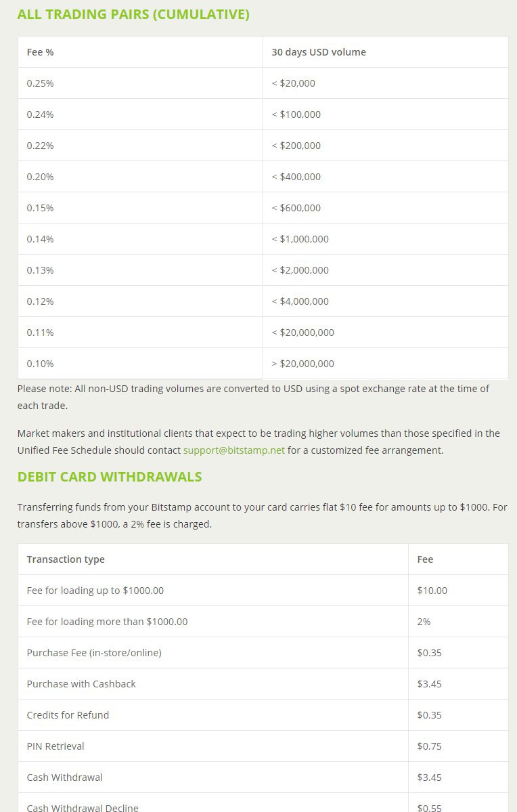Click the $0.75 fee cell
The height and width of the screenshot is (812, 517).
click(429, 746)
